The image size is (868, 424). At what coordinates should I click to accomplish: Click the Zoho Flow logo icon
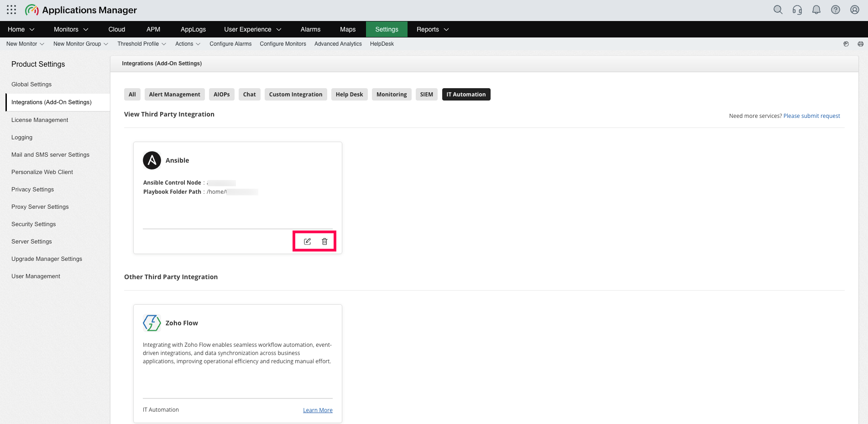[152, 323]
